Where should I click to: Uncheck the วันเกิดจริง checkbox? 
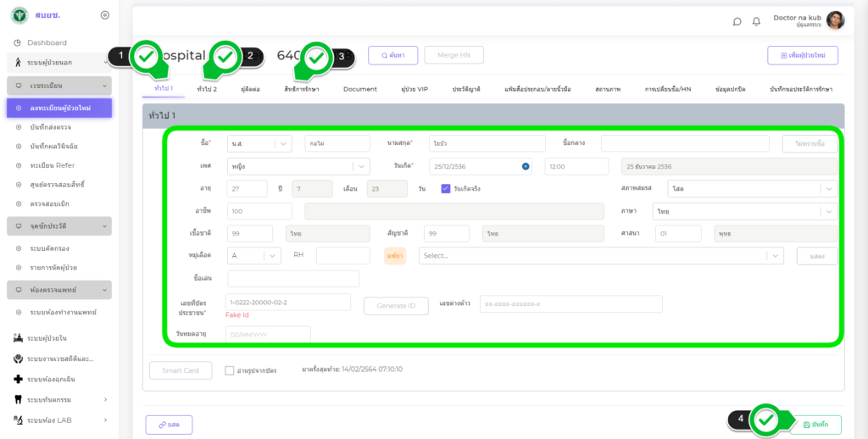[x=446, y=188]
